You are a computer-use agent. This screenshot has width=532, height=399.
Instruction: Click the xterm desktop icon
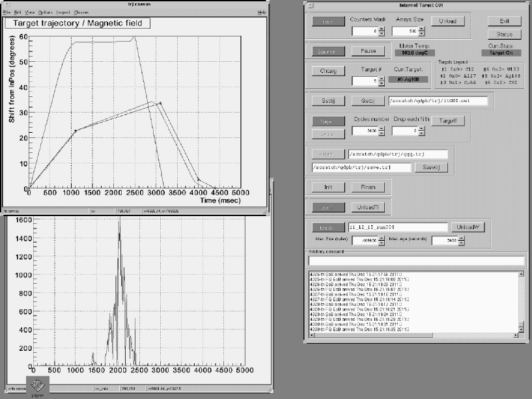[x=38, y=384]
